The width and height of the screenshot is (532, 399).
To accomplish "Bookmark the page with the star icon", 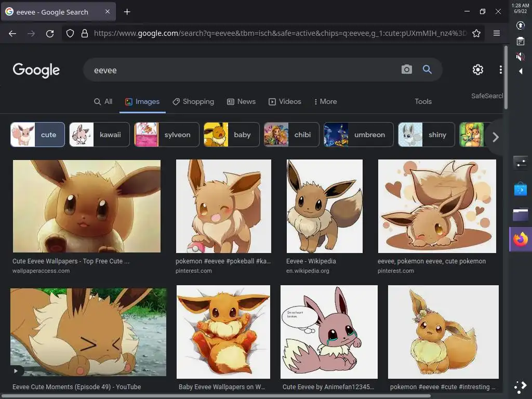I will point(476,33).
